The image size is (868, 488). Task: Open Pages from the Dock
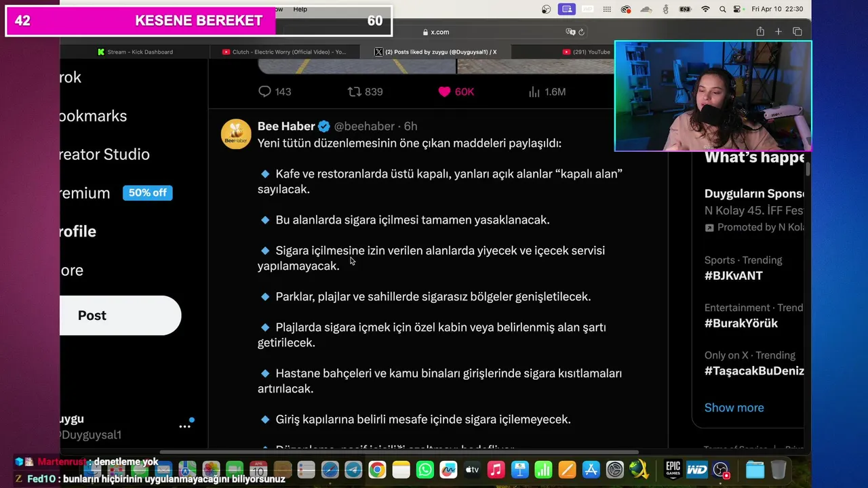567,470
